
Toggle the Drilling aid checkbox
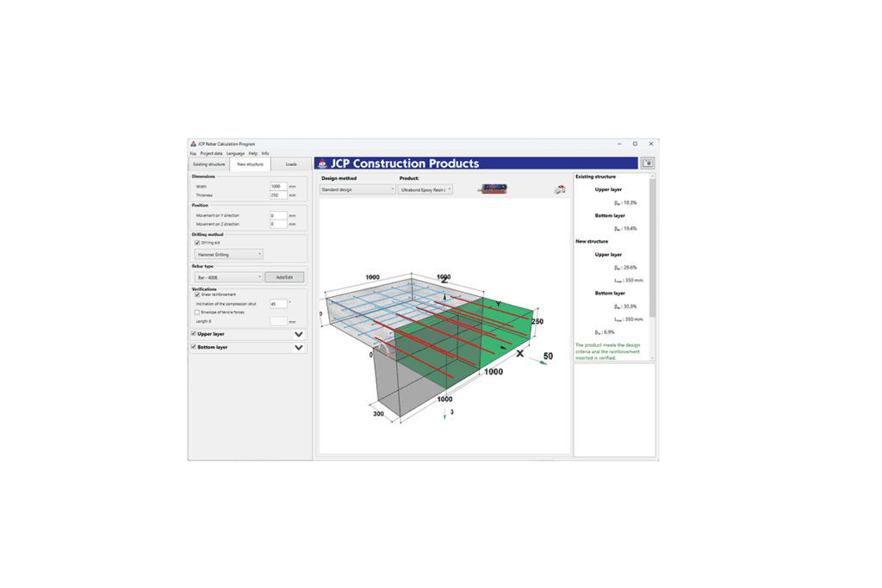click(197, 243)
